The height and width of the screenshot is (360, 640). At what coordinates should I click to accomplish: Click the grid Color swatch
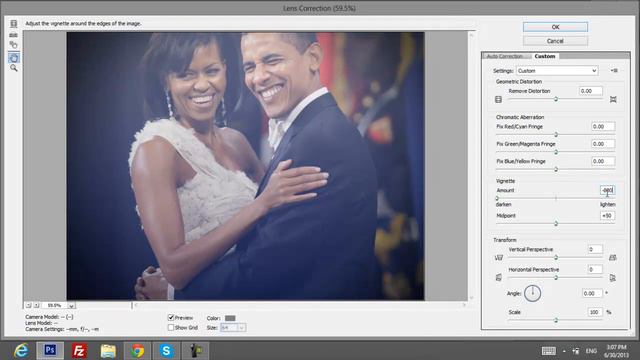coord(230,318)
